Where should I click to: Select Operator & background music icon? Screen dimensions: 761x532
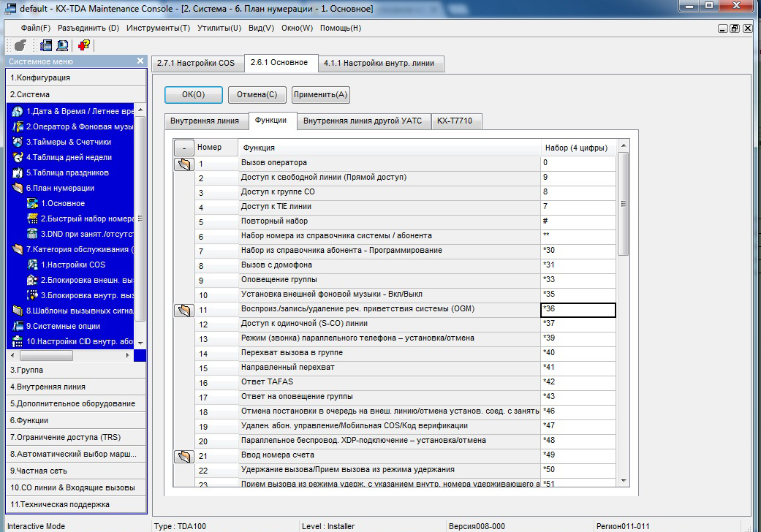[18, 126]
